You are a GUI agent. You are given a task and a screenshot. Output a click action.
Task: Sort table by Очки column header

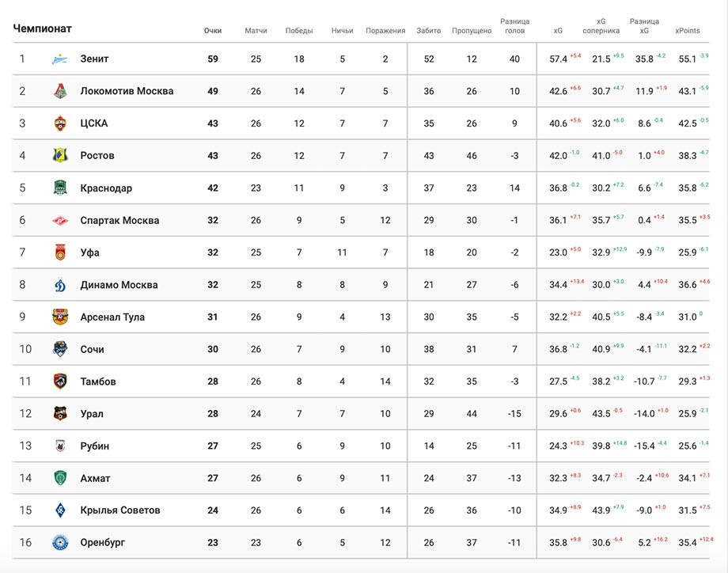point(213,31)
